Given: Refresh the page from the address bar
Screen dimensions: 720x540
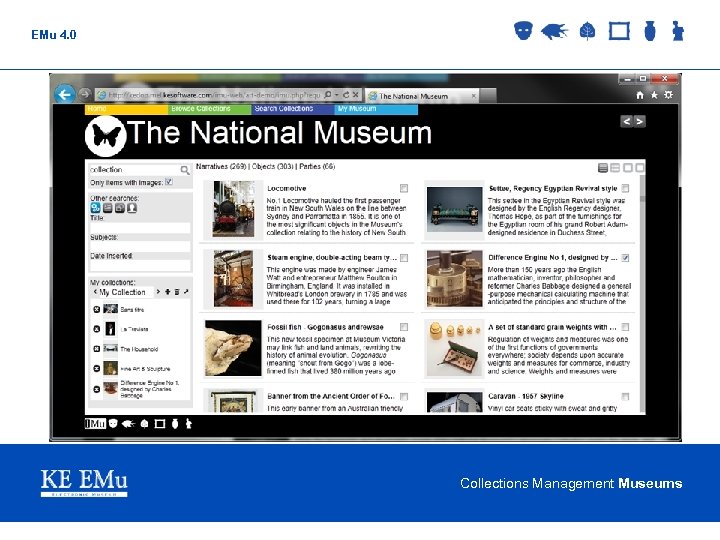Looking at the screenshot, I should click(346, 95).
